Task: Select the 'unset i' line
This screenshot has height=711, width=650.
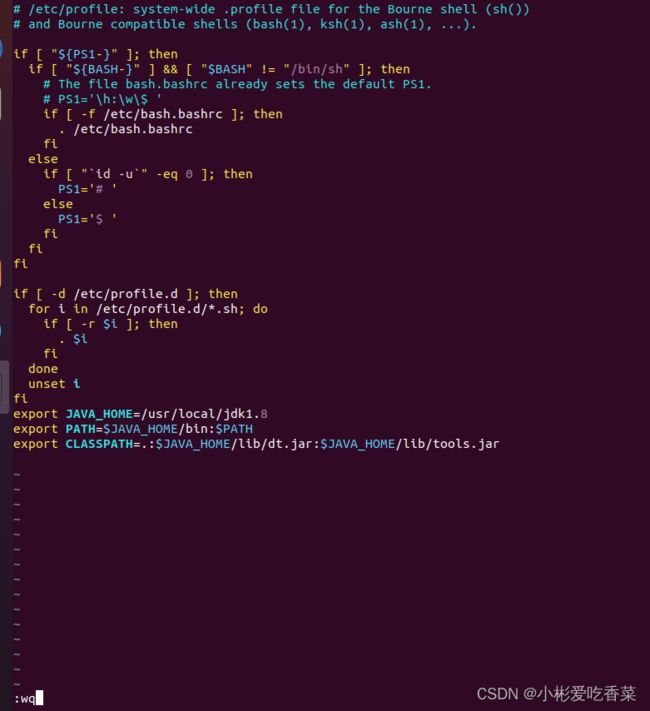Action: (x=54, y=384)
